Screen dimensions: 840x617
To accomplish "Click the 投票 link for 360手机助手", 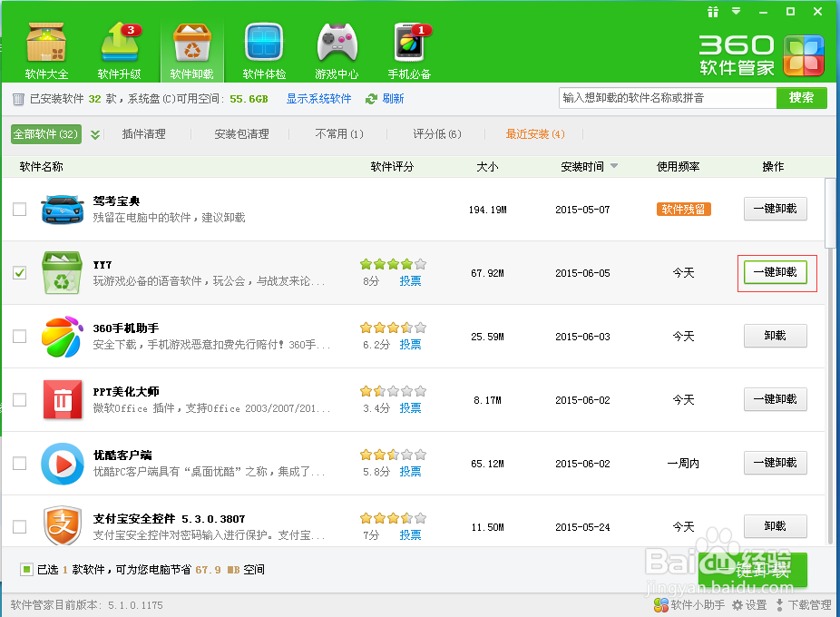I will tap(410, 345).
